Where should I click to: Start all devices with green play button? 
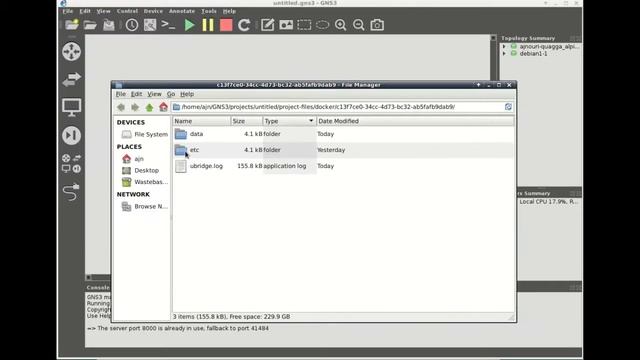point(189,25)
